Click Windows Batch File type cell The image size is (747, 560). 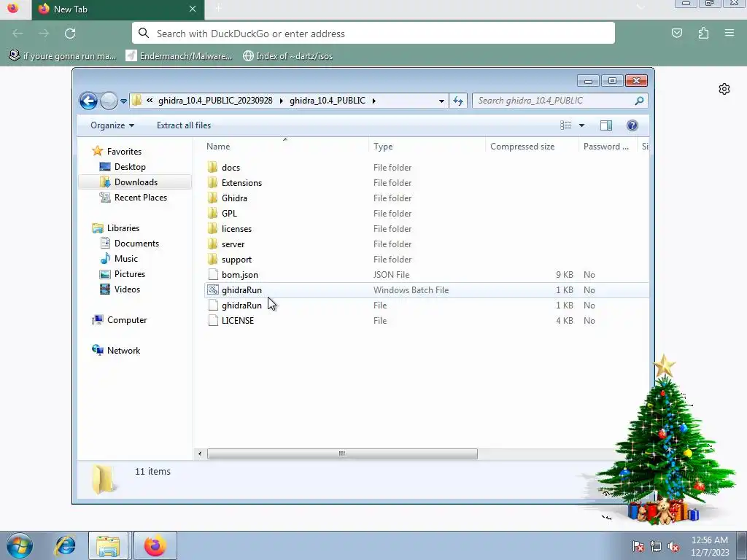411,290
